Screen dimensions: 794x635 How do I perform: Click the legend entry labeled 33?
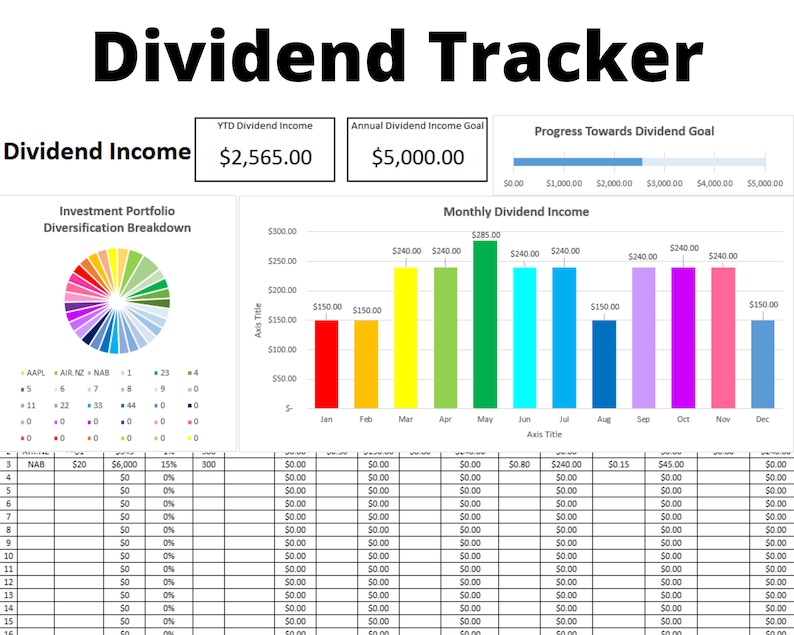pos(95,405)
